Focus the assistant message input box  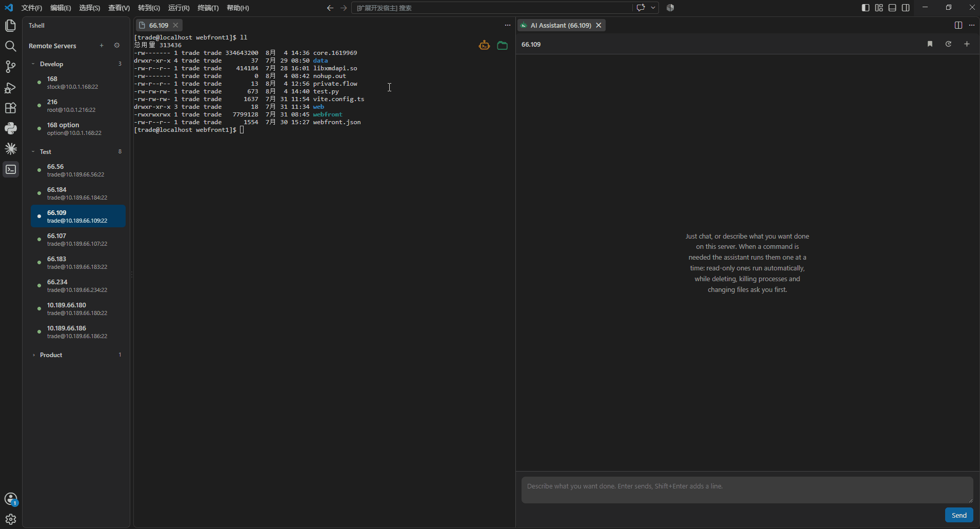coord(747,490)
